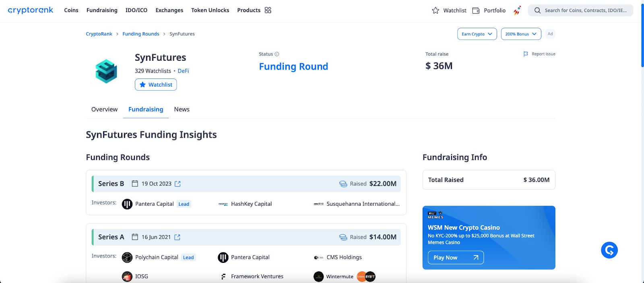Image resolution: width=644 pixels, height=283 pixels.
Task: Switch to the Overview tab
Action: tap(104, 109)
